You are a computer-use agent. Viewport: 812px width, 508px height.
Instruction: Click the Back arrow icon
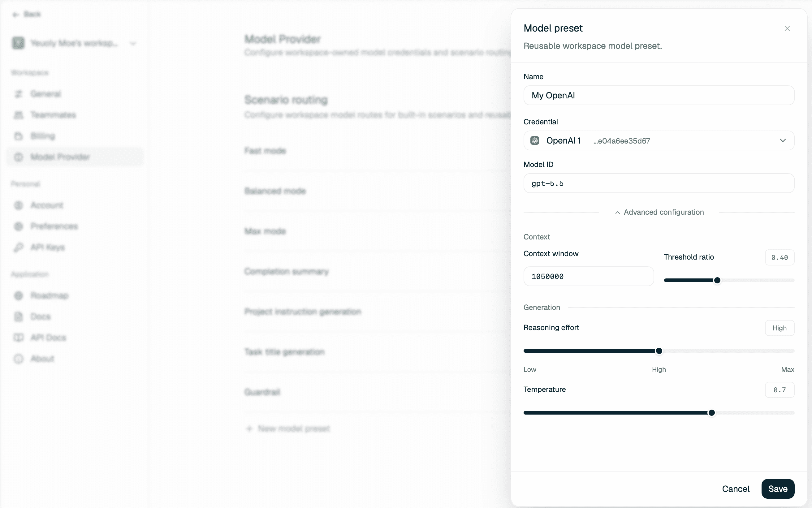pos(15,15)
